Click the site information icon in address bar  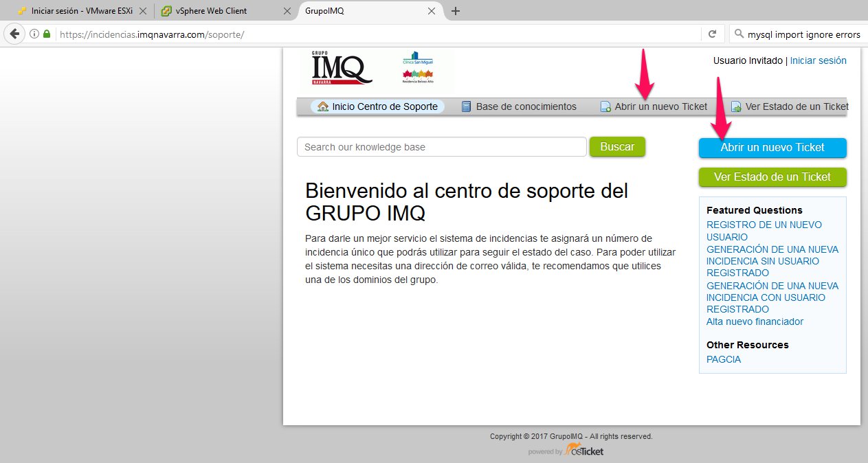(x=34, y=34)
